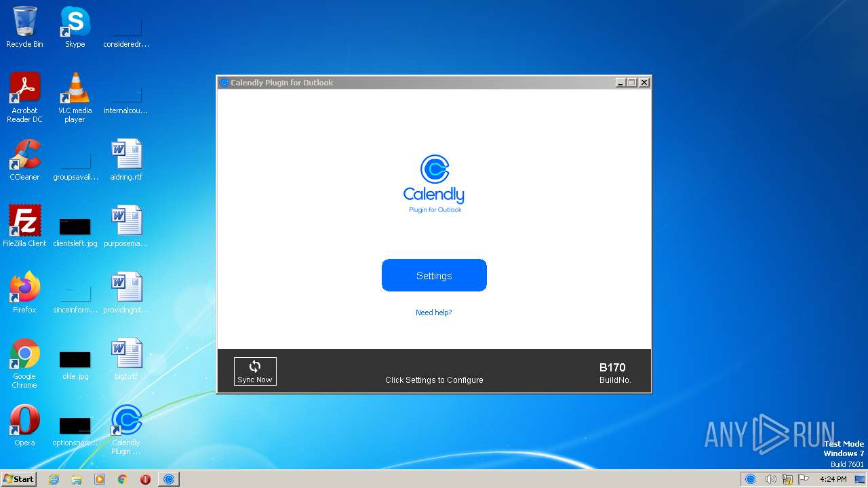Click the 'Click Settings to Configure' status text
The width and height of the screenshot is (868, 488).
(434, 380)
